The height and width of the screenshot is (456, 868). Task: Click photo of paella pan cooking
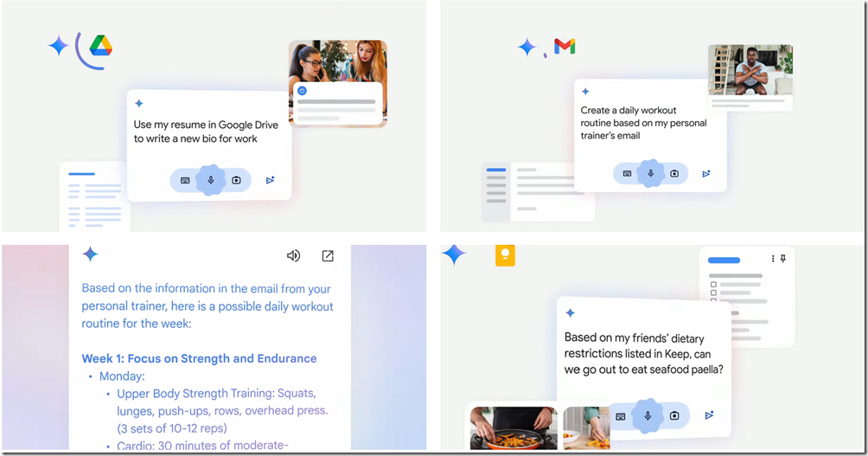514,427
